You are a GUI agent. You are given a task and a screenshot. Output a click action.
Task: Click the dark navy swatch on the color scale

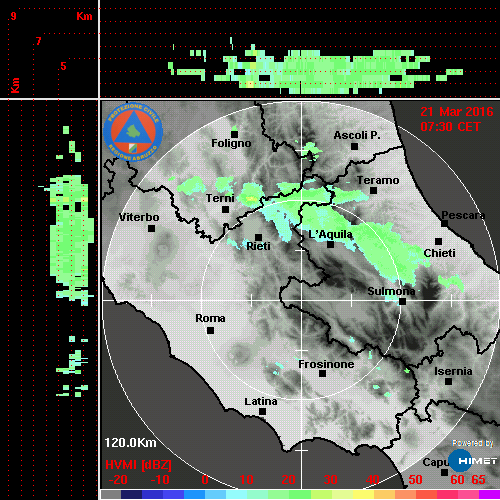(x=131, y=494)
